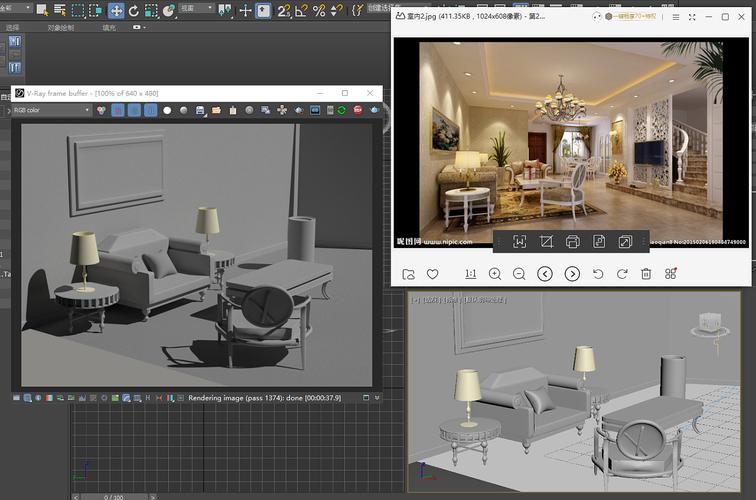The width and height of the screenshot is (756, 500).
Task: Go to next image in photo viewer
Action: (572, 274)
